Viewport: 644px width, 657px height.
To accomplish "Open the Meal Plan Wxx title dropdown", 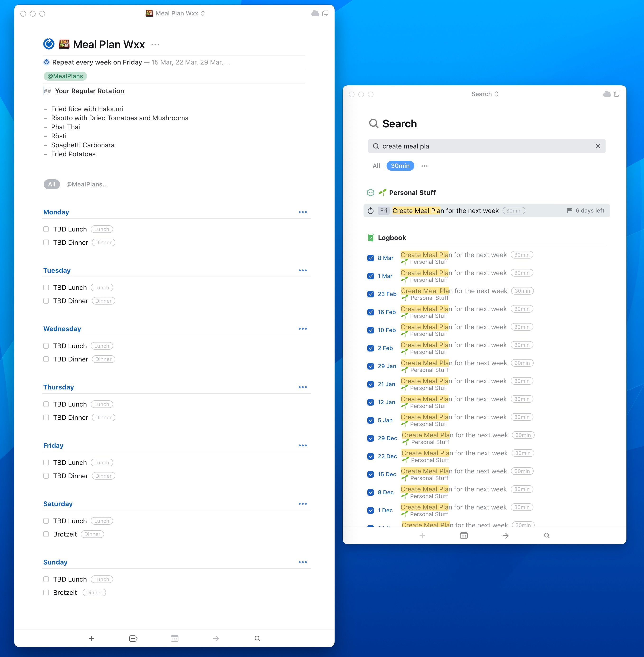I will pos(203,13).
